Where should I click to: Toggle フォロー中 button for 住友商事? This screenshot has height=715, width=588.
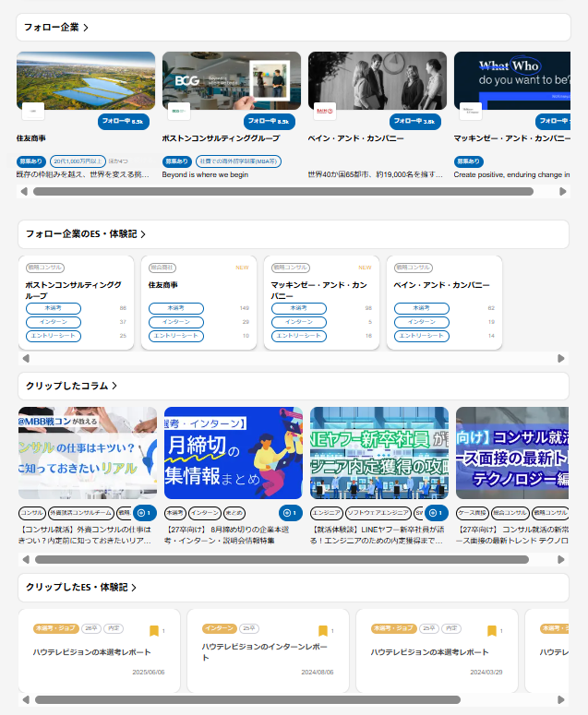123,121
